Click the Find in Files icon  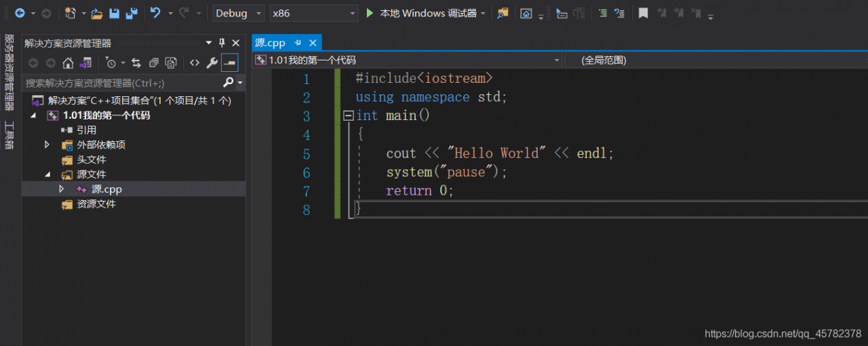point(502,13)
